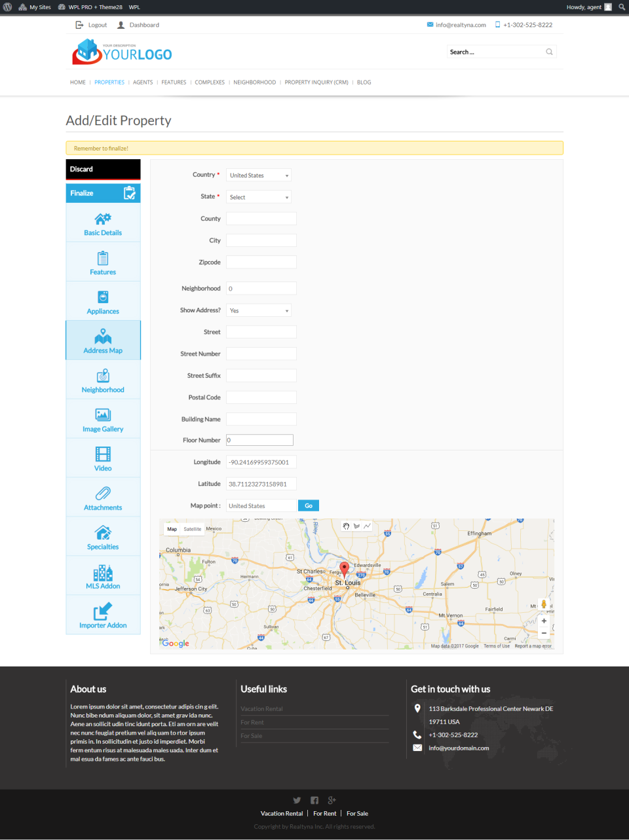Click the Street View pegman on map
Image resolution: width=629 pixels, height=840 pixels.
543,604
